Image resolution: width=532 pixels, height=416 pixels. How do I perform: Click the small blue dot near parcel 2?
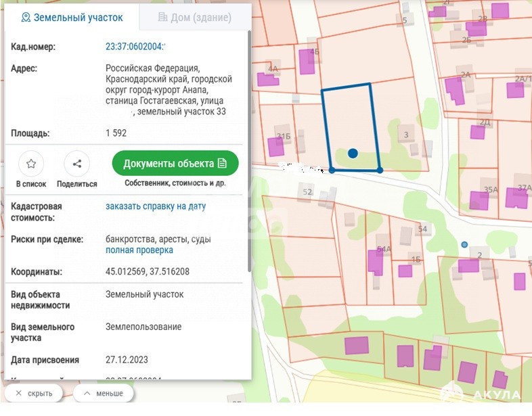click(464, 244)
